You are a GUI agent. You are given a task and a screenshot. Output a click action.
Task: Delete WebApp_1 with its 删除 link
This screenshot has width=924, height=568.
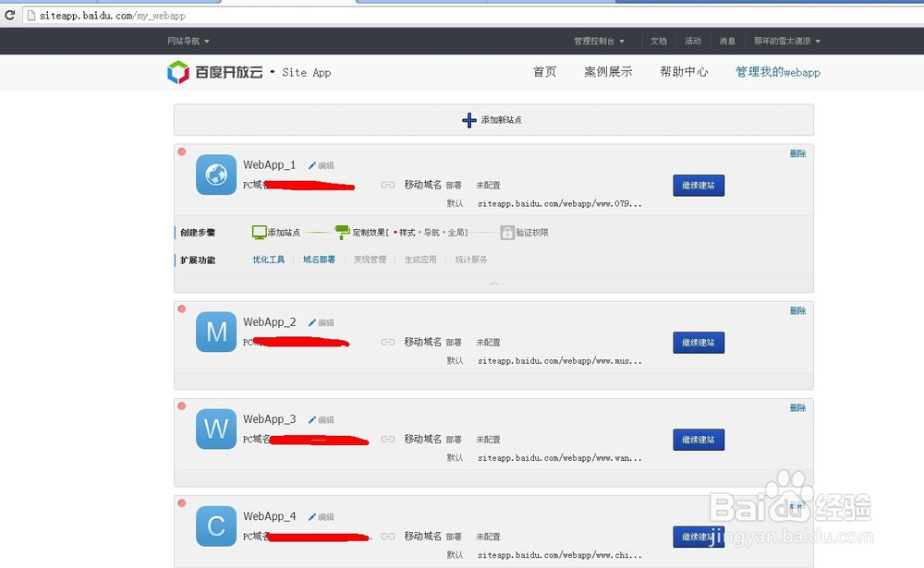coord(798,153)
